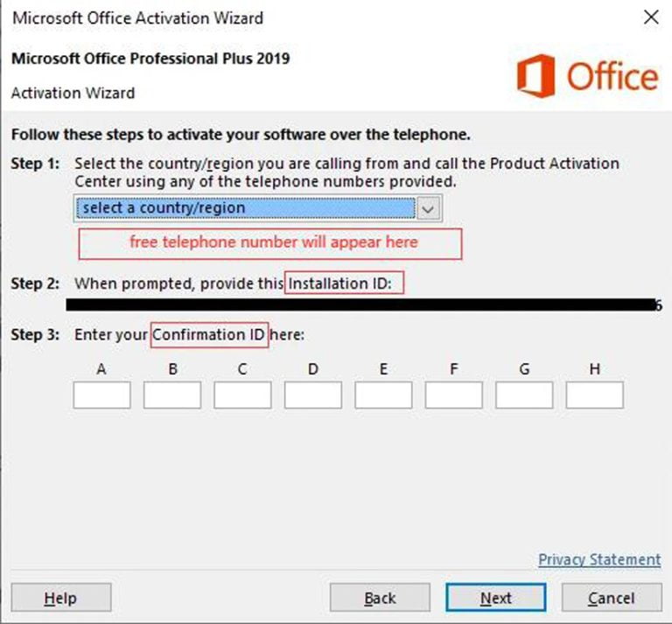Screen dimensions: 672x624
Task: Click Confirmation ID field A
Action: 101,395
